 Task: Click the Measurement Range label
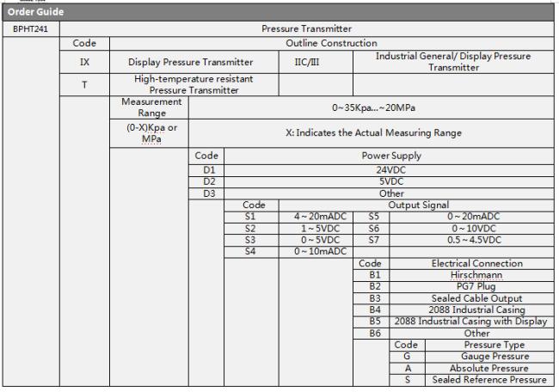click(148, 107)
